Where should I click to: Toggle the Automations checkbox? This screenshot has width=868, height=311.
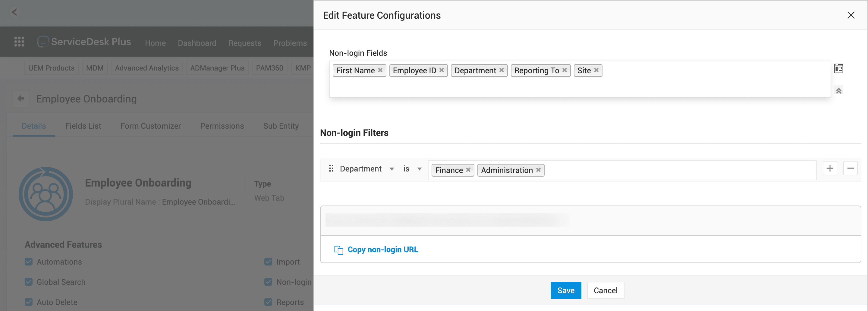[x=29, y=262]
